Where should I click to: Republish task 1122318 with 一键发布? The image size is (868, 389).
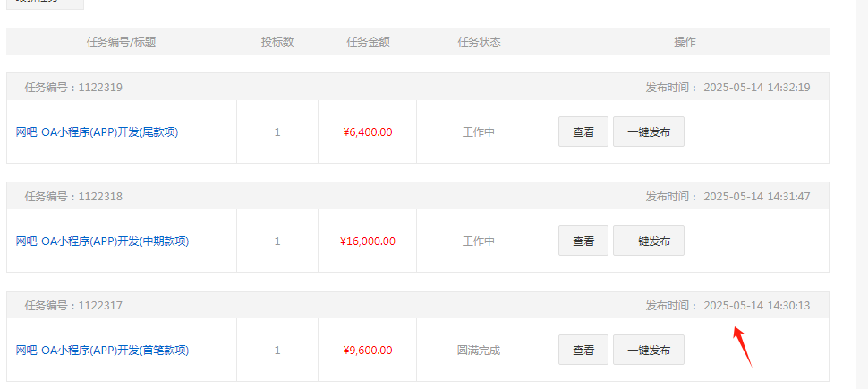pos(649,241)
